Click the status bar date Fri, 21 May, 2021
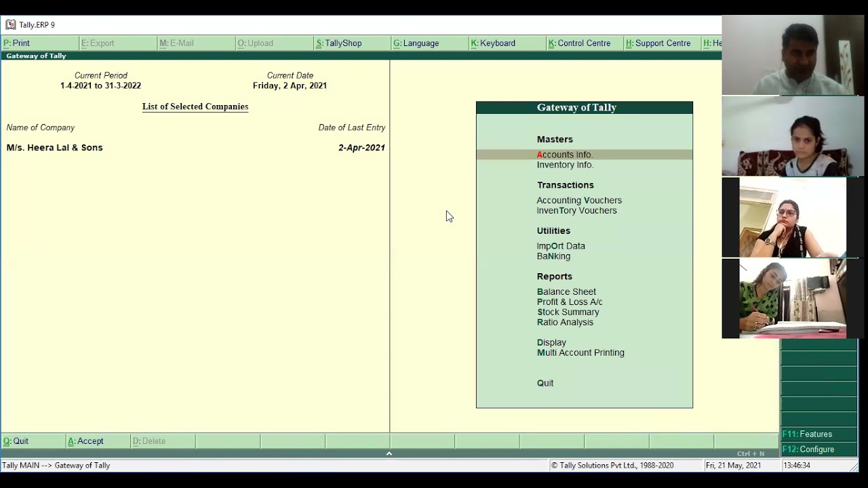868x488 pixels. [x=733, y=466]
